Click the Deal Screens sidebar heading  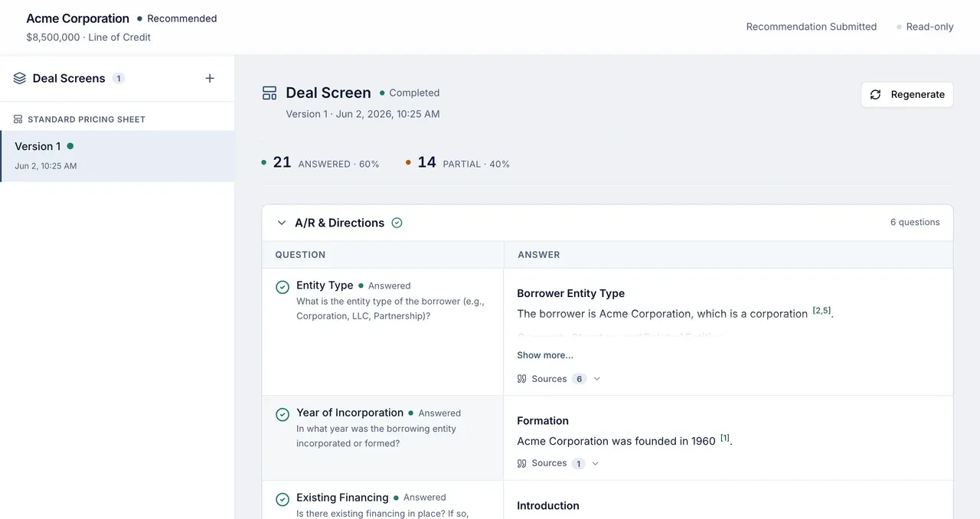point(69,78)
